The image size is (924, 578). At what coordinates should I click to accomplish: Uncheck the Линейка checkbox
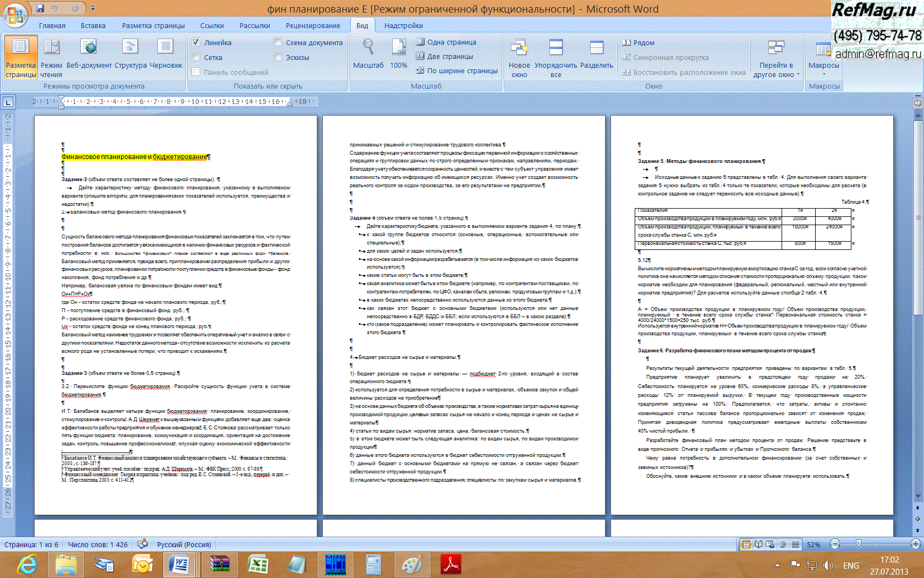tap(196, 42)
